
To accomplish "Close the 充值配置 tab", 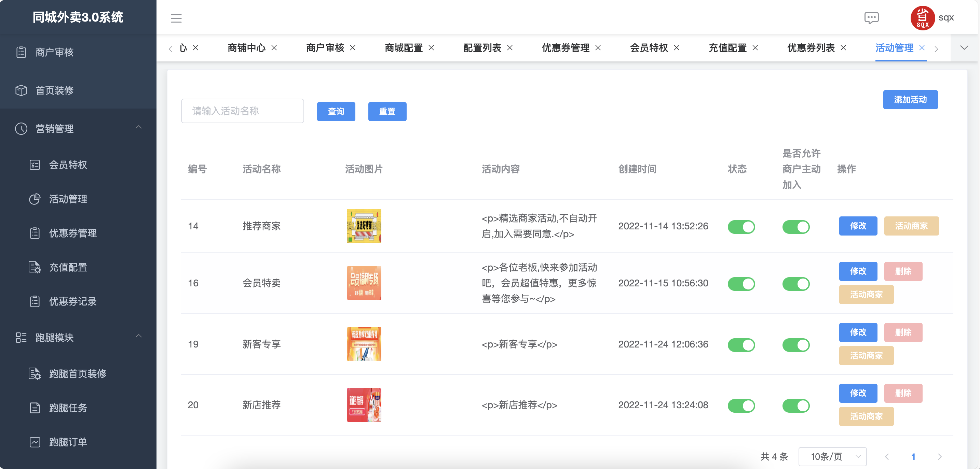I will tap(755, 47).
